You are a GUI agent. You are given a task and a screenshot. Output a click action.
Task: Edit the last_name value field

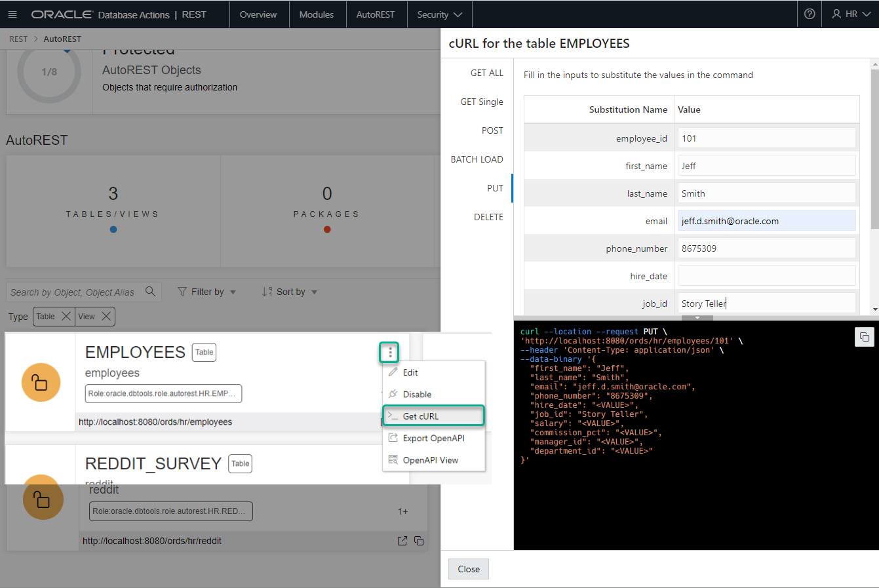(766, 193)
